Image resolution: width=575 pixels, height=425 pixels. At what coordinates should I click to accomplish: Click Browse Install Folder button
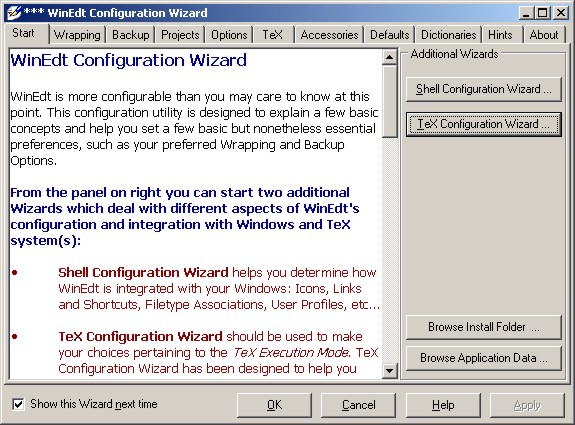click(484, 327)
